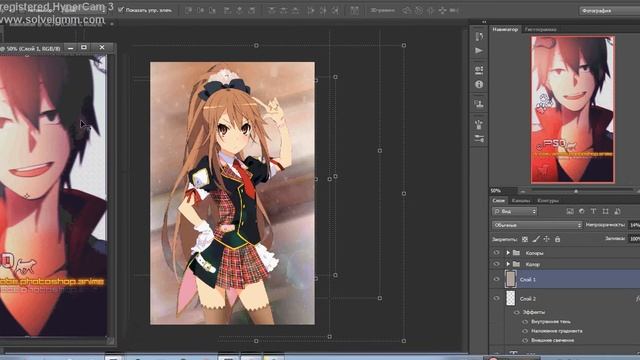Screen dimensions: 640x360
Task: Select Слой 1 layer thumbnail
Action: pos(511,279)
